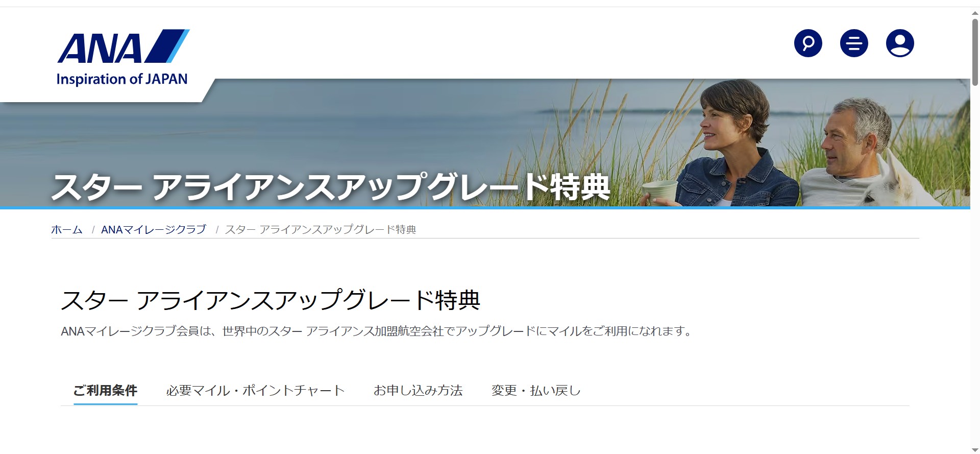Click the ANA Inspiration of JAPAN logo
This screenshot has height=454, width=980.
[122, 57]
